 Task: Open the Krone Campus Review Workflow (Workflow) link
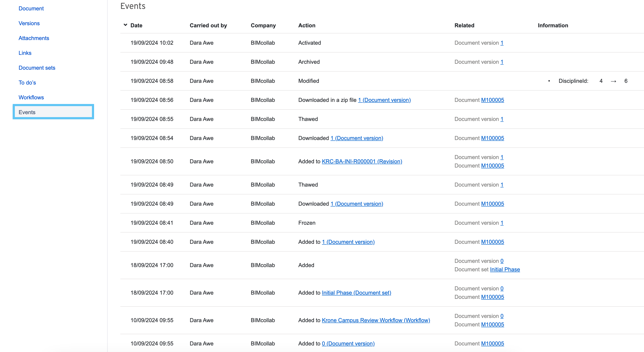pos(376,320)
